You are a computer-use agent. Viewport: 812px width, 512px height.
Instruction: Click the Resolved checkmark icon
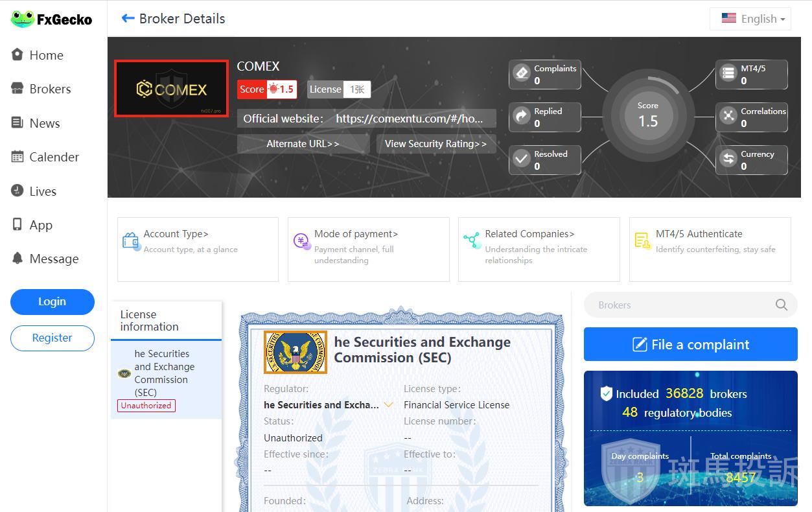pos(522,159)
